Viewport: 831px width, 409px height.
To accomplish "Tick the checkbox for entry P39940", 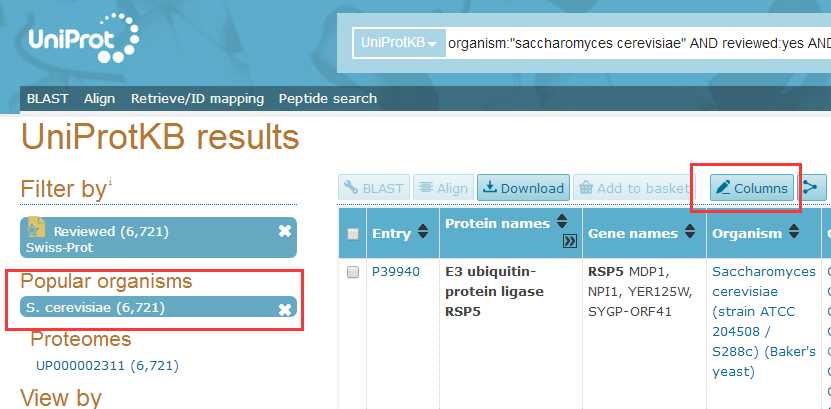I will pyautogui.click(x=352, y=273).
